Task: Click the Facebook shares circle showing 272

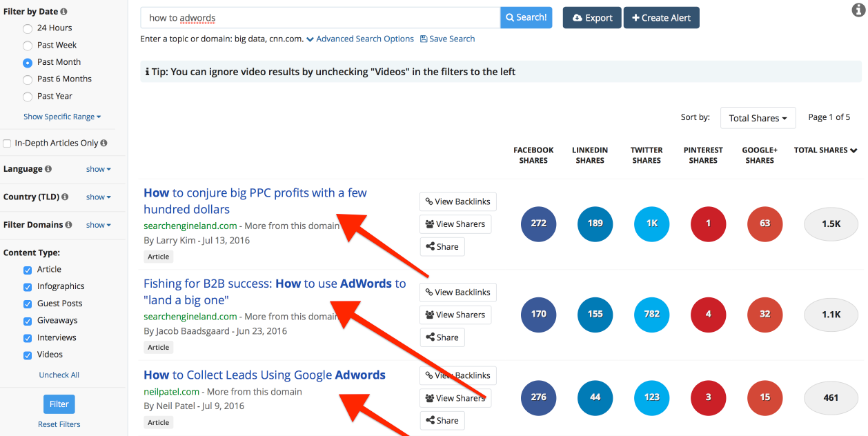Action: pos(538,224)
